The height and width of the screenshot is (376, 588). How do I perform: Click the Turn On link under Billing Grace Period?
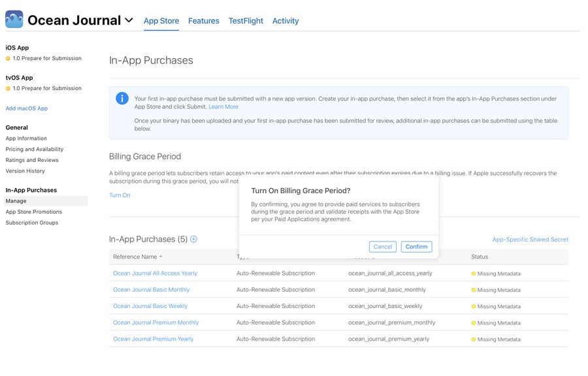pyautogui.click(x=120, y=195)
